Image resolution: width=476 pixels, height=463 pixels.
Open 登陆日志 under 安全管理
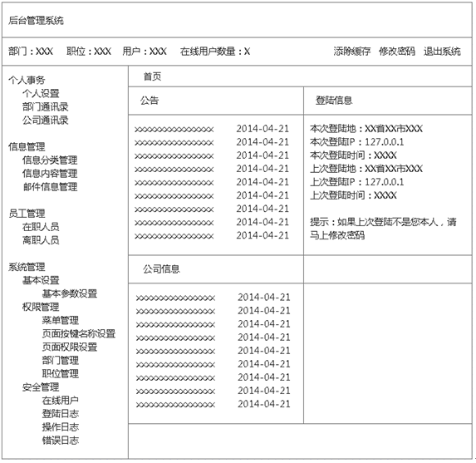(x=61, y=414)
